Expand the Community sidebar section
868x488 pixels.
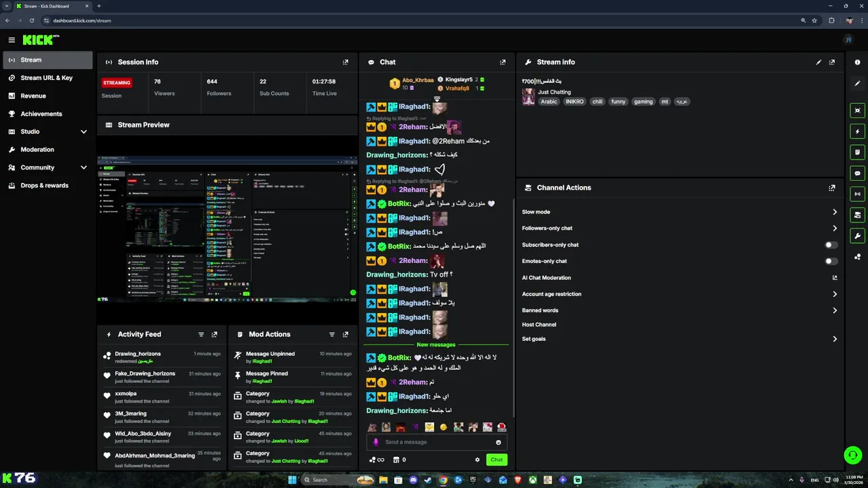[83, 167]
